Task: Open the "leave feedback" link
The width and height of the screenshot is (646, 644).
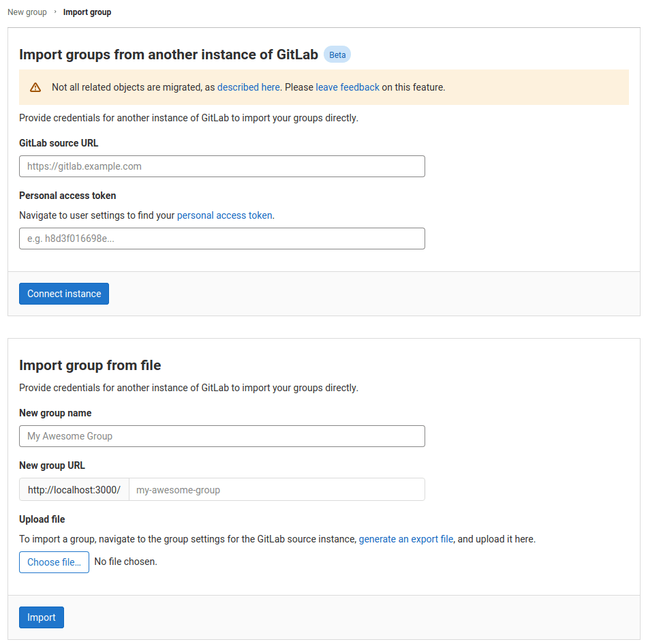Action: click(347, 87)
